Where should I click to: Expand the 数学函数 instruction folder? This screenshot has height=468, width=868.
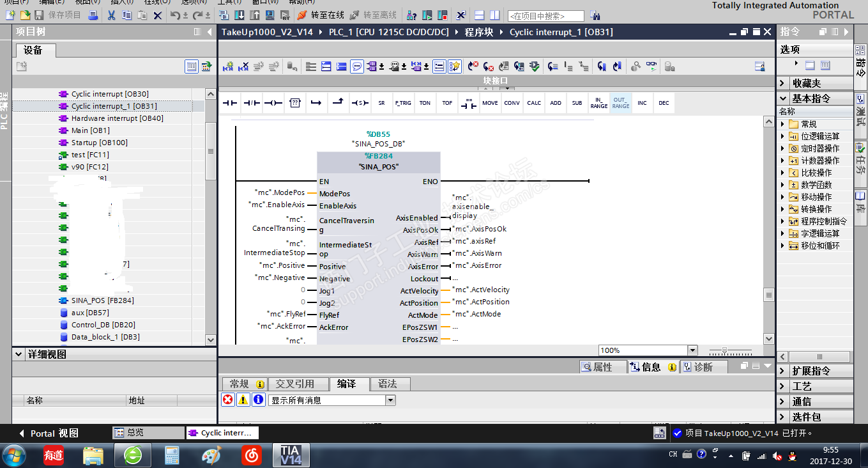(783, 185)
